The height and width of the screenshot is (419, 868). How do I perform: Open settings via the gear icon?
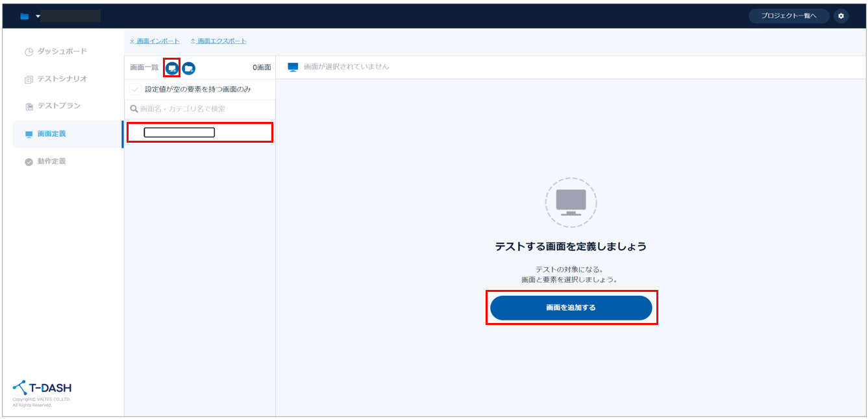pyautogui.click(x=841, y=16)
